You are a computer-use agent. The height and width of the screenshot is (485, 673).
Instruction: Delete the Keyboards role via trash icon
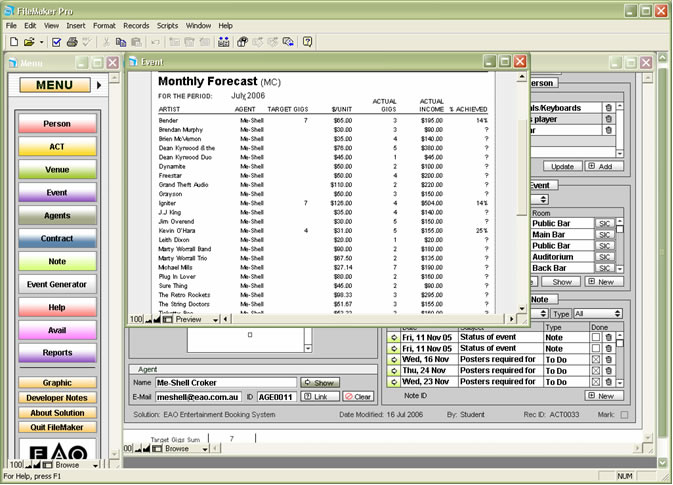(x=608, y=108)
